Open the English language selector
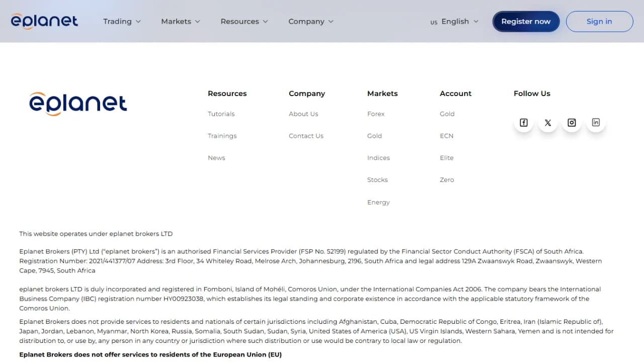Screen dimensions: 644x362 point(455,22)
